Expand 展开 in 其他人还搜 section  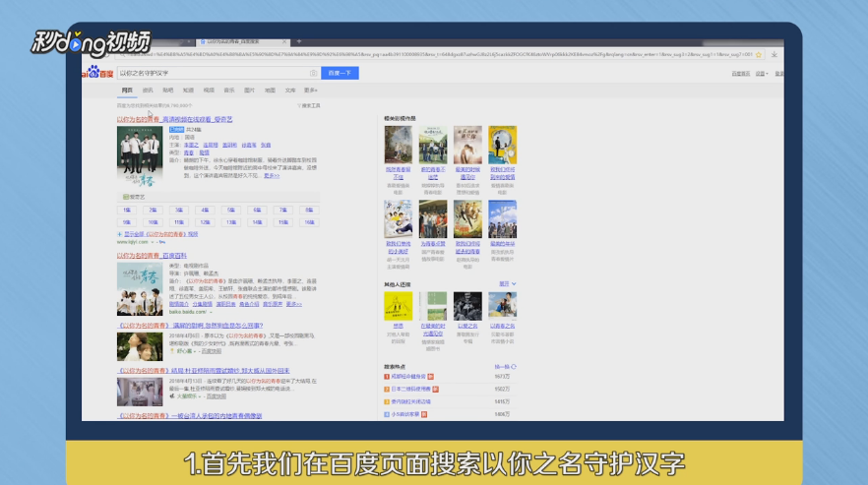pyautogui.click(x=508, y=284)
